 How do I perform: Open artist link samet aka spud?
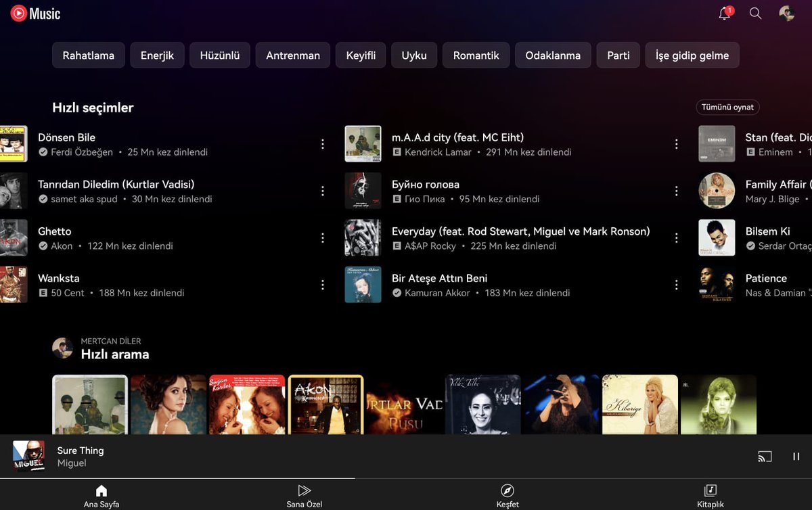pyautogui.click(x=84, y=199)
